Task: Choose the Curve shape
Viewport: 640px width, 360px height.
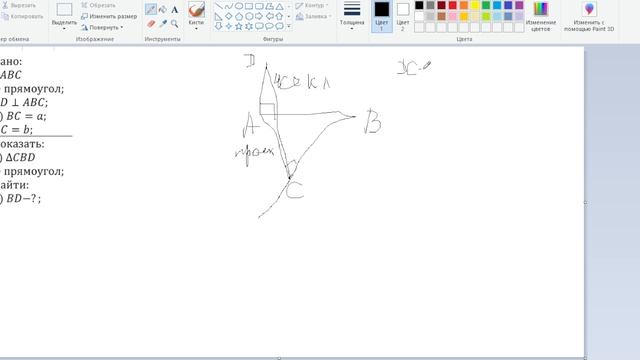Action: 229,6
